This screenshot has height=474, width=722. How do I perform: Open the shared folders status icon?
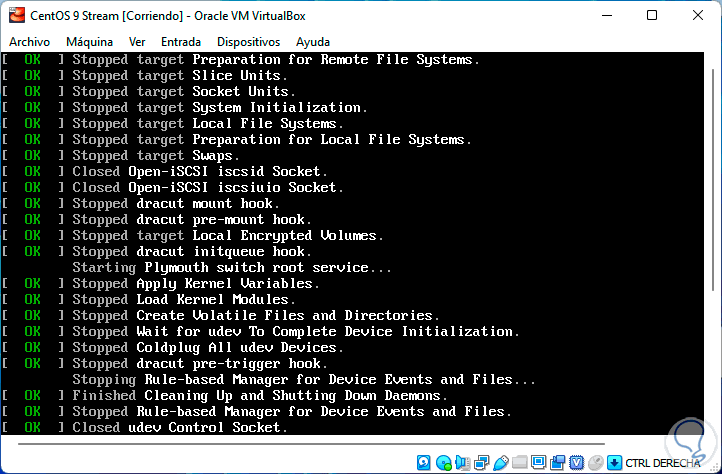click(519, 462)
